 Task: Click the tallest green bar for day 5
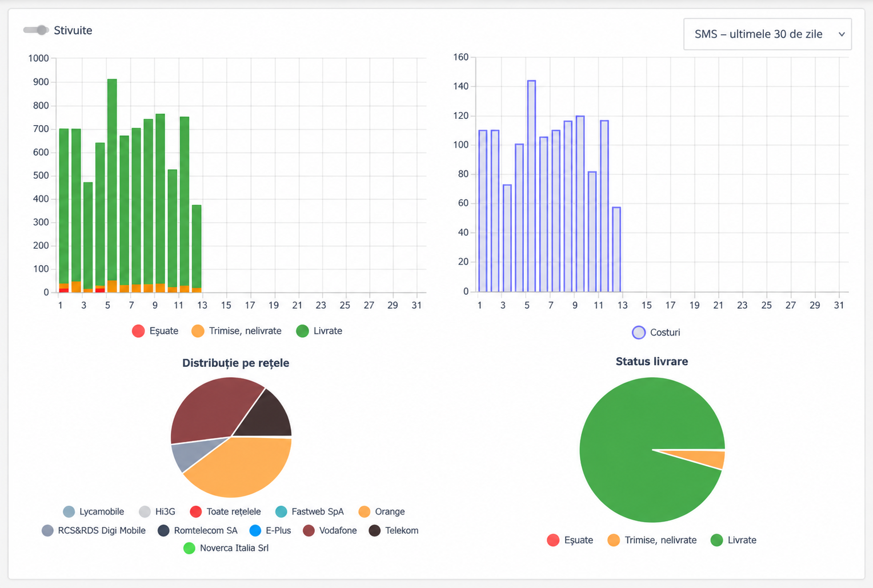coord(112,180)
